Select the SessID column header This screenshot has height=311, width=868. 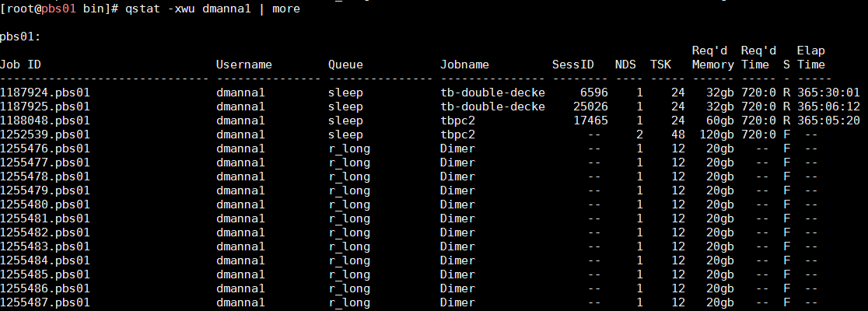coord(572,65)
